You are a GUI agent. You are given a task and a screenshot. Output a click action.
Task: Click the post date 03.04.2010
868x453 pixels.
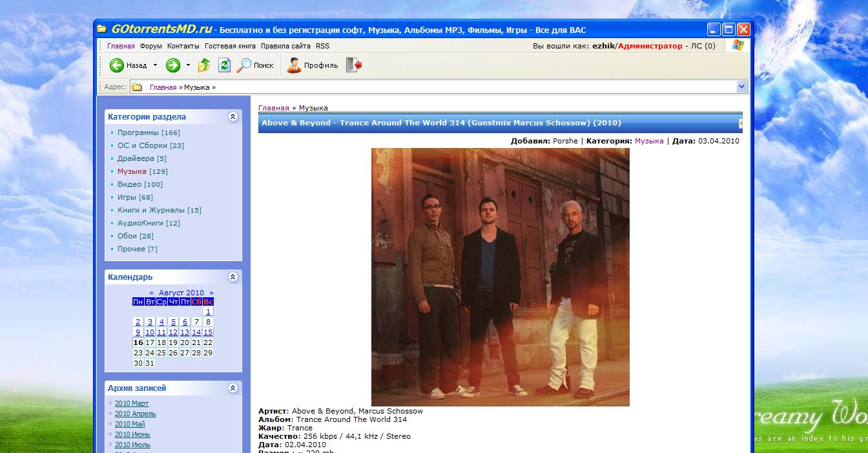point(719,141)
